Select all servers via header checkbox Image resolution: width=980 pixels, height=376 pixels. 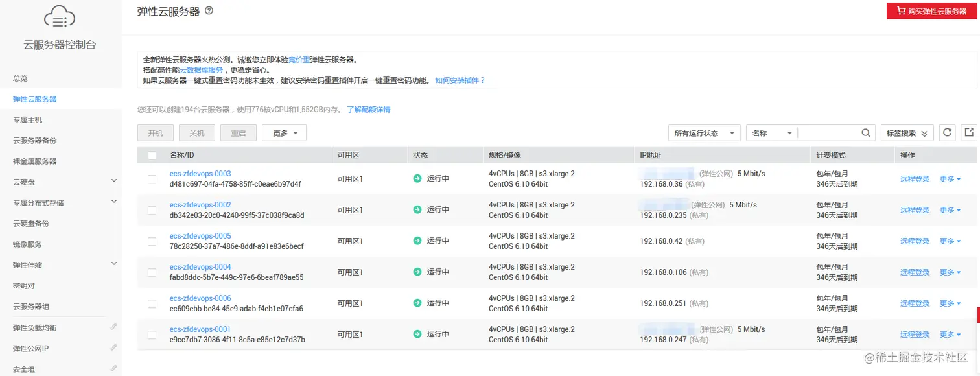[151, 154]
